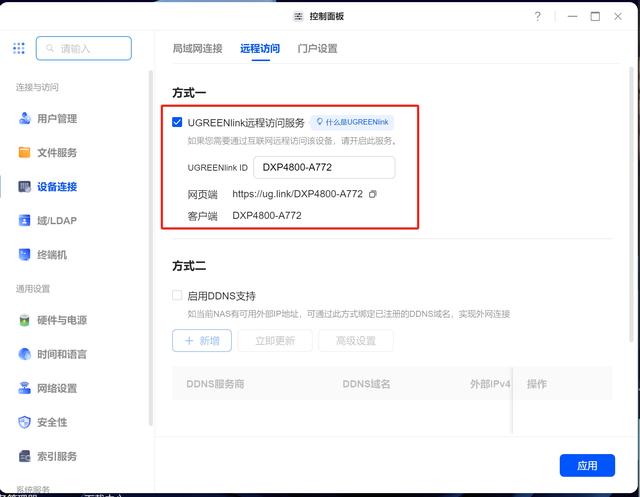Click the lightbulb icon beside 什么是UGREENlink
The image size is (640, 497).
coord(320,122)
